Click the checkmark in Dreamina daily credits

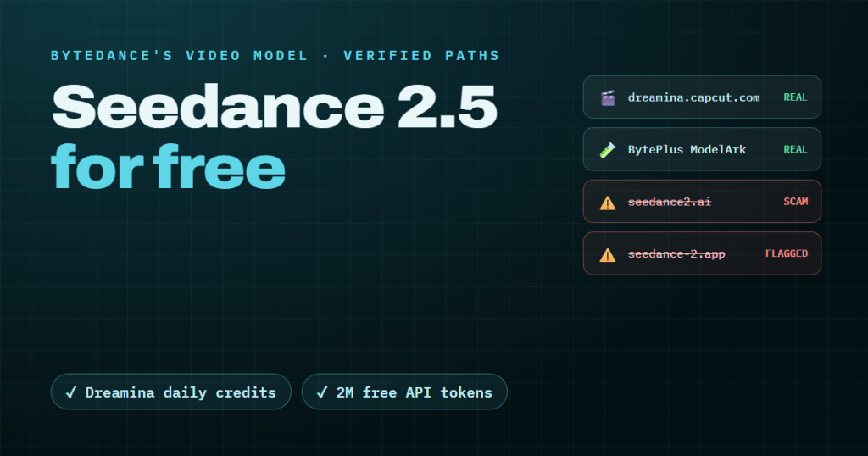tap(71, 392)
